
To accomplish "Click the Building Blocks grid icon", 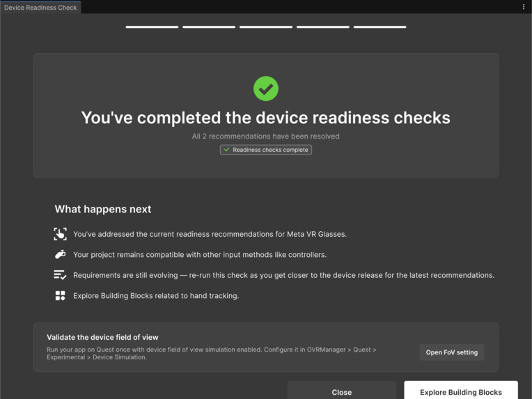I will click(x=60, y=295).
